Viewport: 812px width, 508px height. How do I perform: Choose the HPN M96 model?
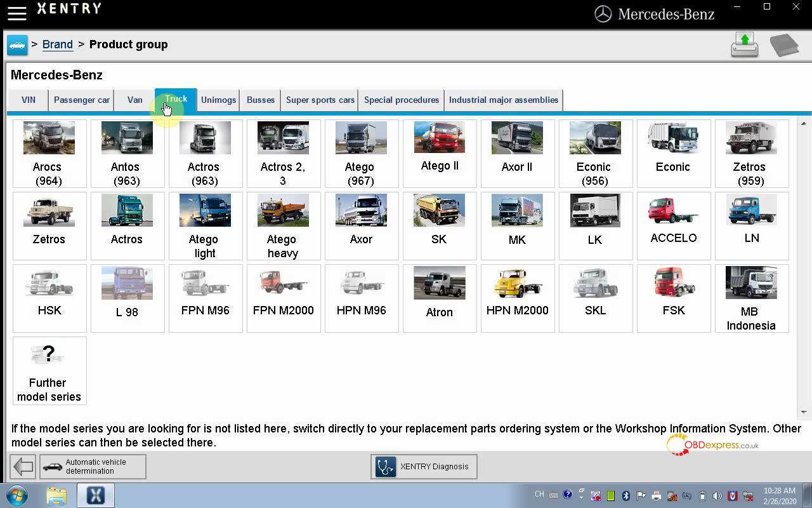pos(362,298)
